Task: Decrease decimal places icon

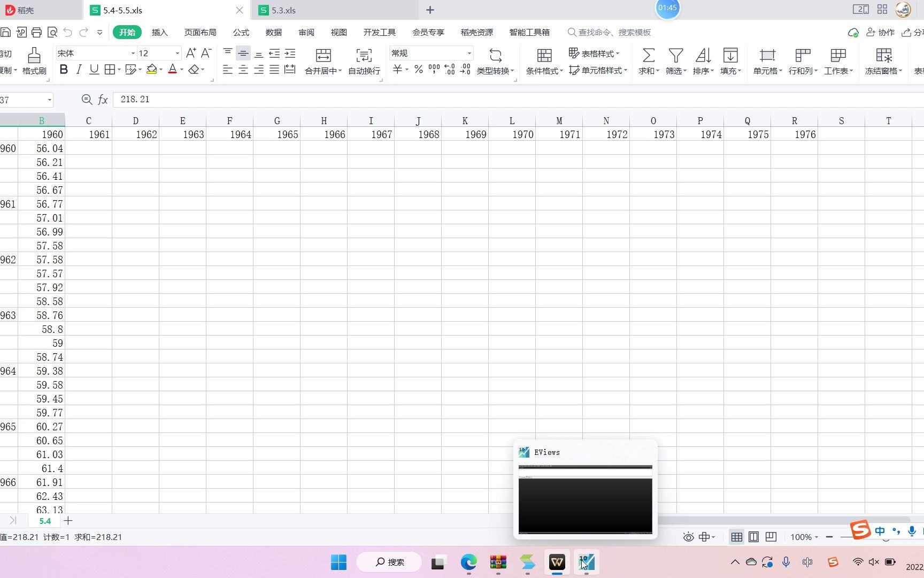Action: tap(465, 70)
